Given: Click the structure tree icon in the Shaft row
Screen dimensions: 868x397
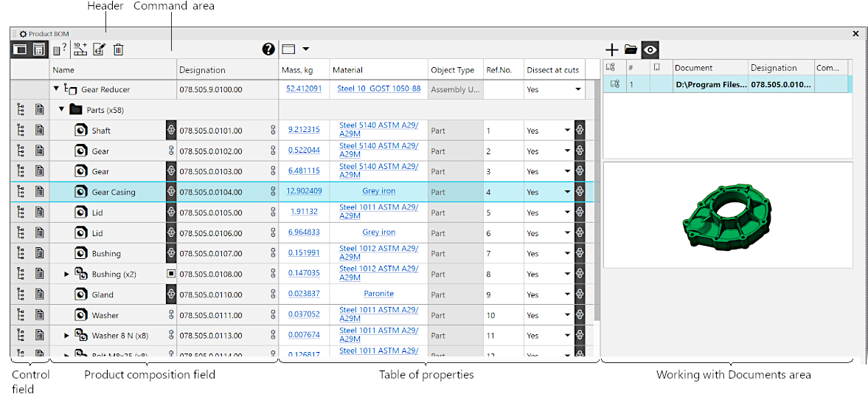Looking at the screenshot, I should (x=20, y=131).
